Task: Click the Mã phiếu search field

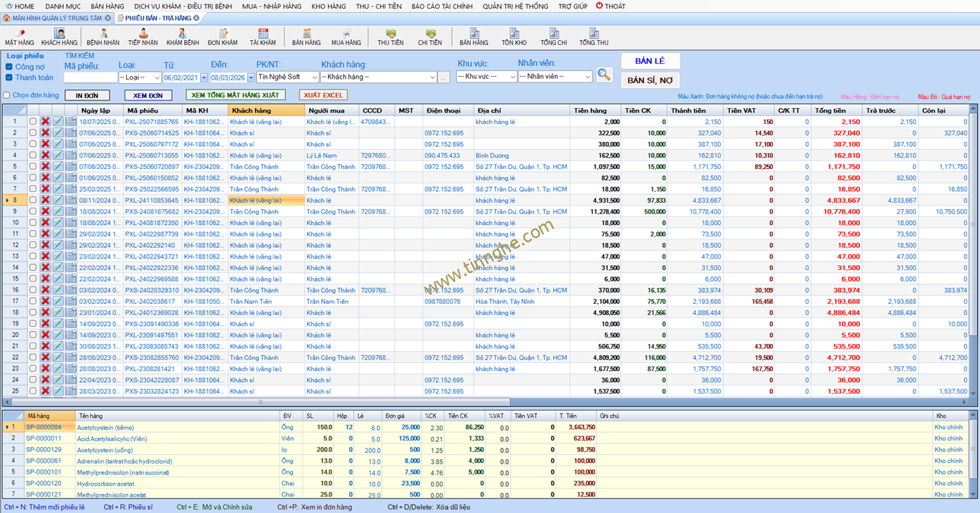Action: 90,77
